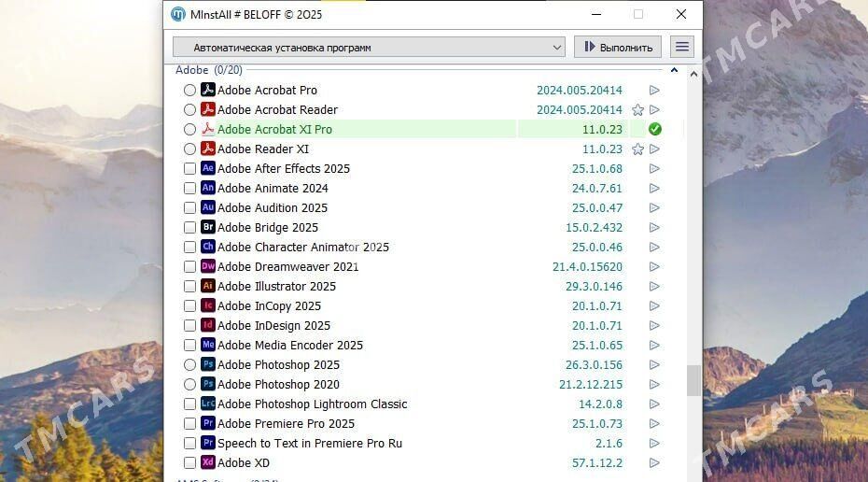
Task: Click the version 26.3.0.156 value
Action: pos(594,365)
